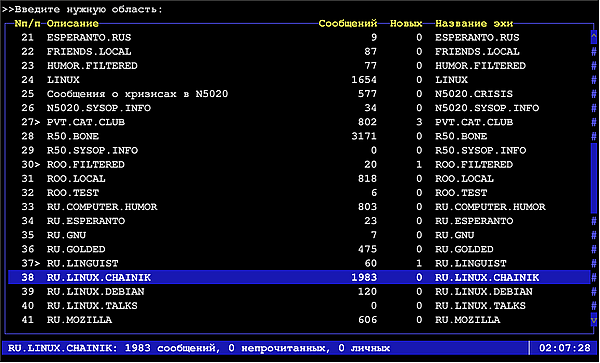The image size is (600, 363).
Task: Click message count 475 for RU.GOLDED
Action: 367,249
